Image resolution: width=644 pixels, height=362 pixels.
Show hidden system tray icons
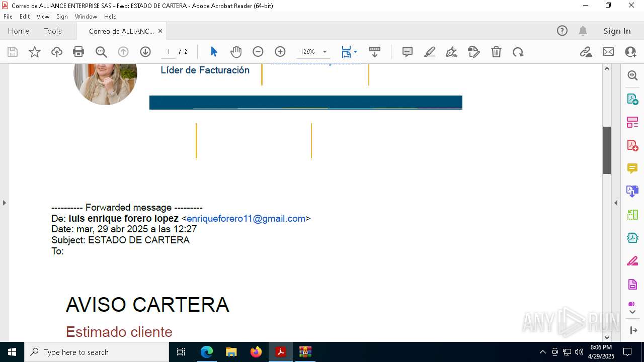(x=542, y=352)
